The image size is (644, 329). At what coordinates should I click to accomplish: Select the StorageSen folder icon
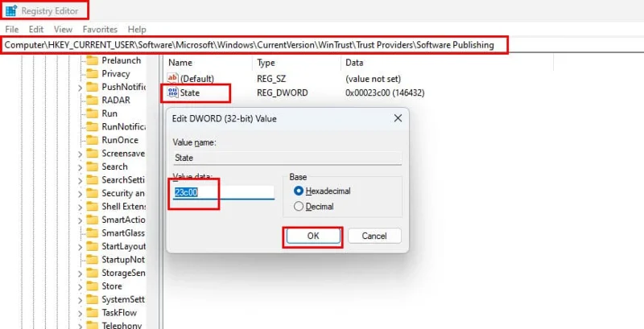(x=93, y=273)
